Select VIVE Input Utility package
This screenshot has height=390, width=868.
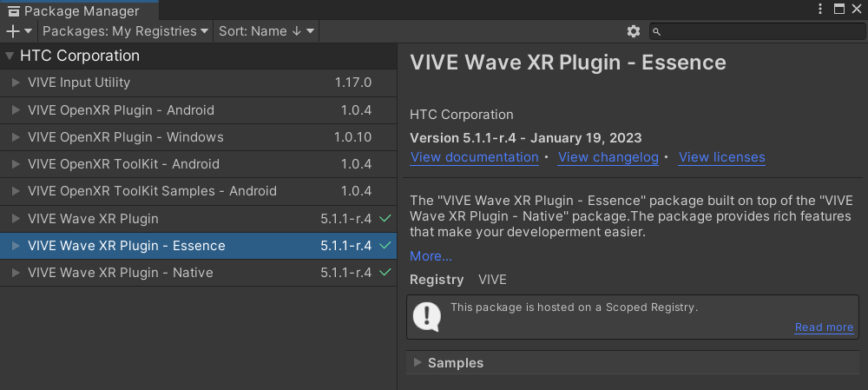click(198, 83)
